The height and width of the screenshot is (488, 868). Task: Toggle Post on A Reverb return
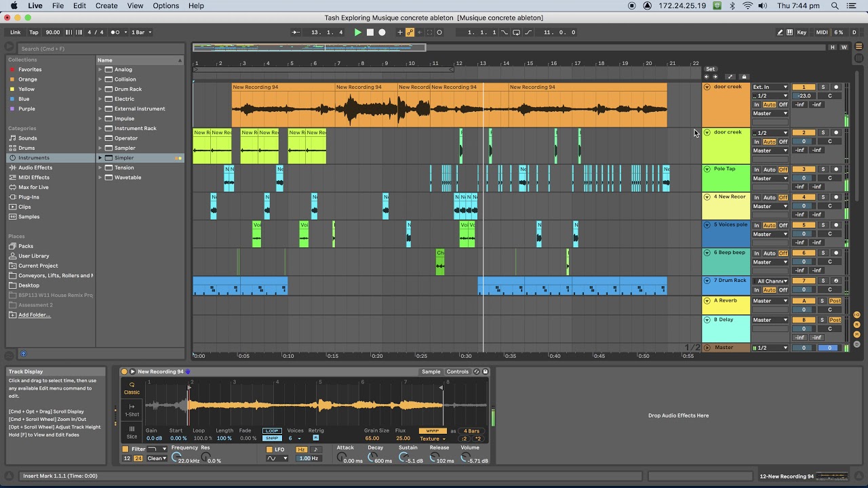point(835,301)
